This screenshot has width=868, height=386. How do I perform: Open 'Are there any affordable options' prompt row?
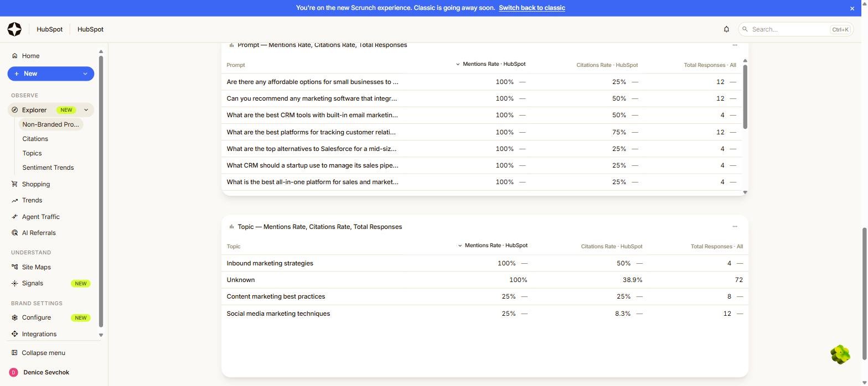[x=482, y=82]
